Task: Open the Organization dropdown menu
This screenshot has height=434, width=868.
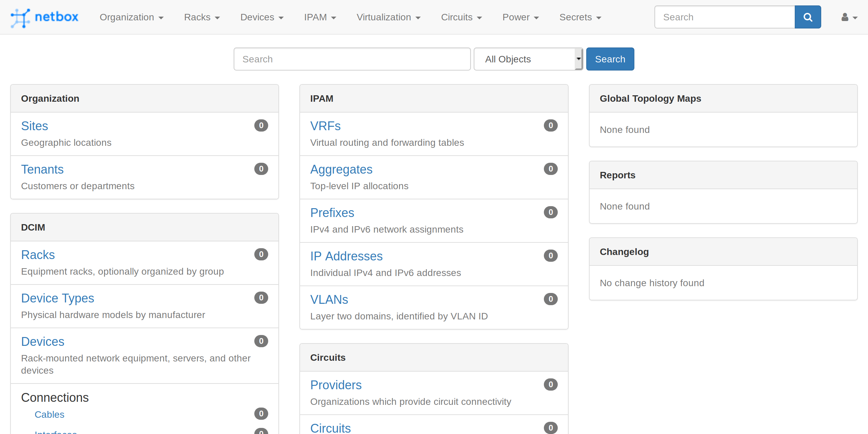Action: tap(131, 17)
